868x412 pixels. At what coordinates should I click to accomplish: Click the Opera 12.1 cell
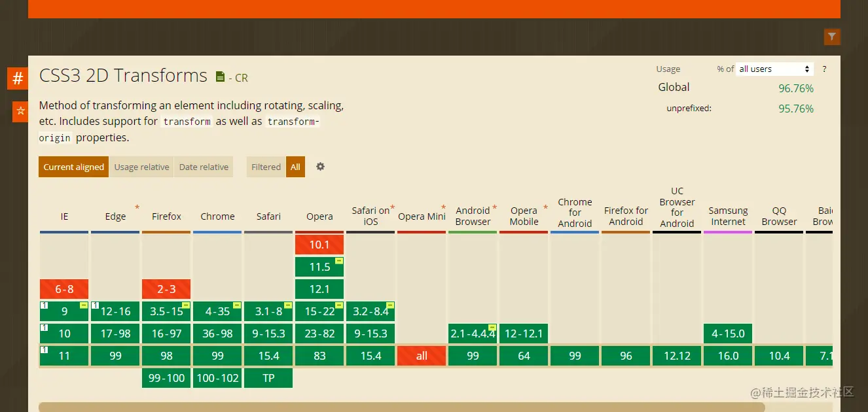319,289
